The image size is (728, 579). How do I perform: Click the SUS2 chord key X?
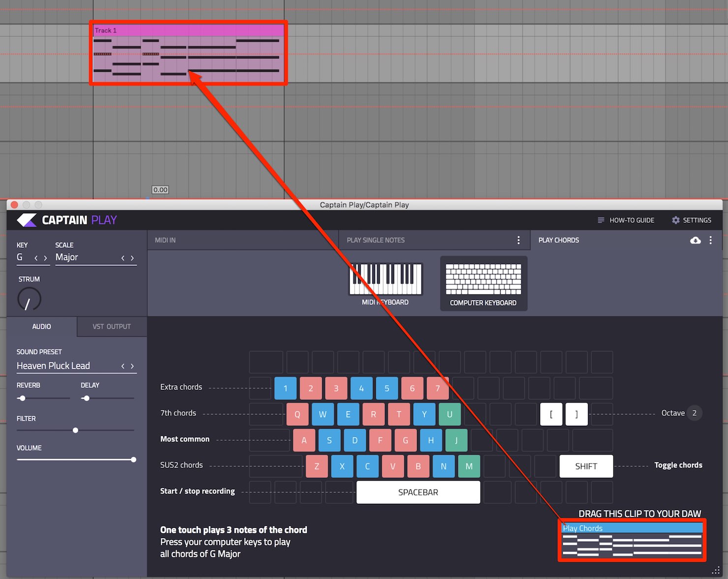[x=342, y=466]
